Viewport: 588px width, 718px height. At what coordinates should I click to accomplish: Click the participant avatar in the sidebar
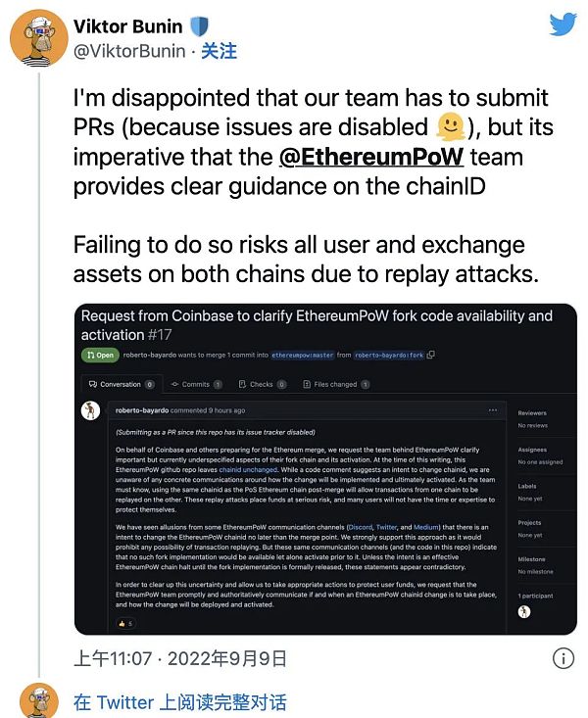click(x=523, y=611)
